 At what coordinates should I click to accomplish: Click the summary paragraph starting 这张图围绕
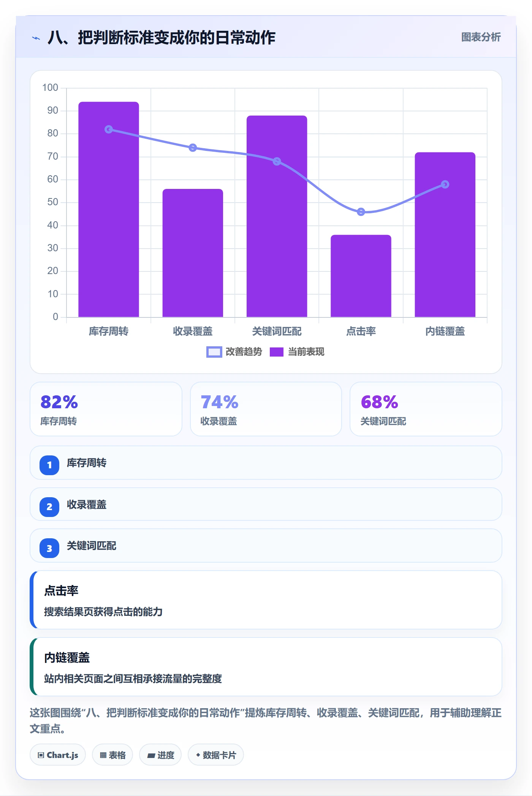[x=266, y=721]
